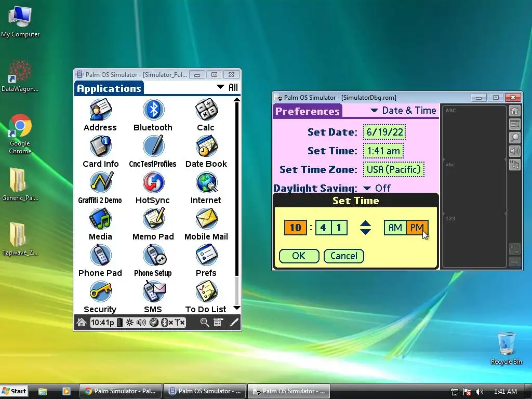Open the Bluetooth app icon
This screenshot has width=532, height=399.
[153, 115]
